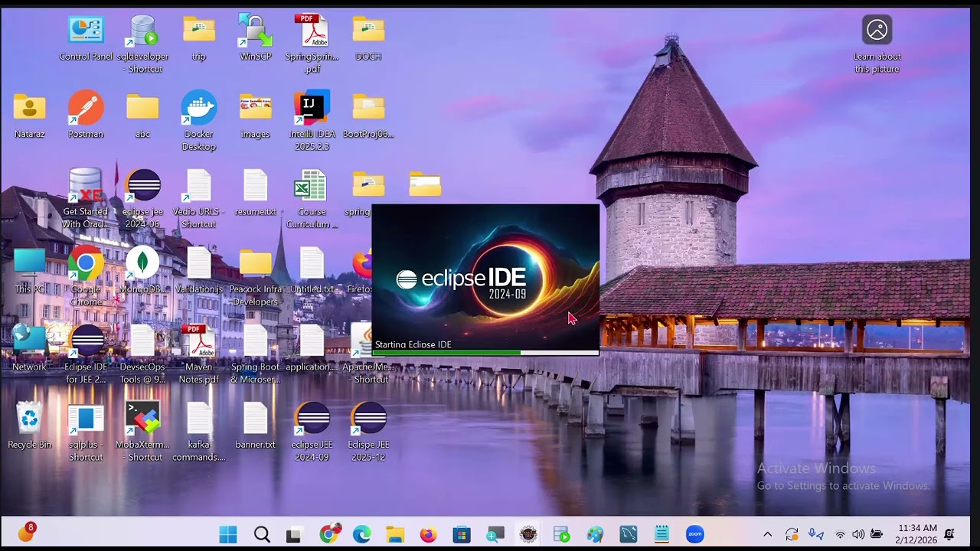This screenshot has width=980, height=551.
Task: Open MySQL Workbench from the taskbar
Action: coord(629,534)
